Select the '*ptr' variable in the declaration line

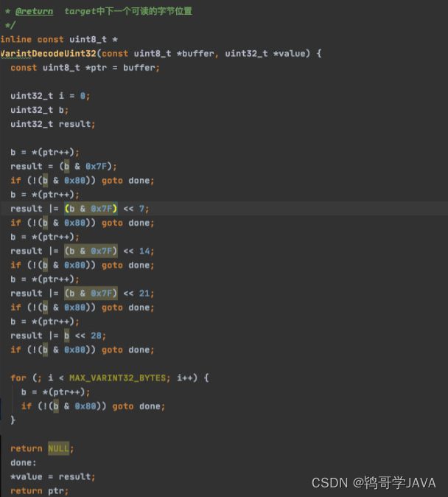coord(96,68)
